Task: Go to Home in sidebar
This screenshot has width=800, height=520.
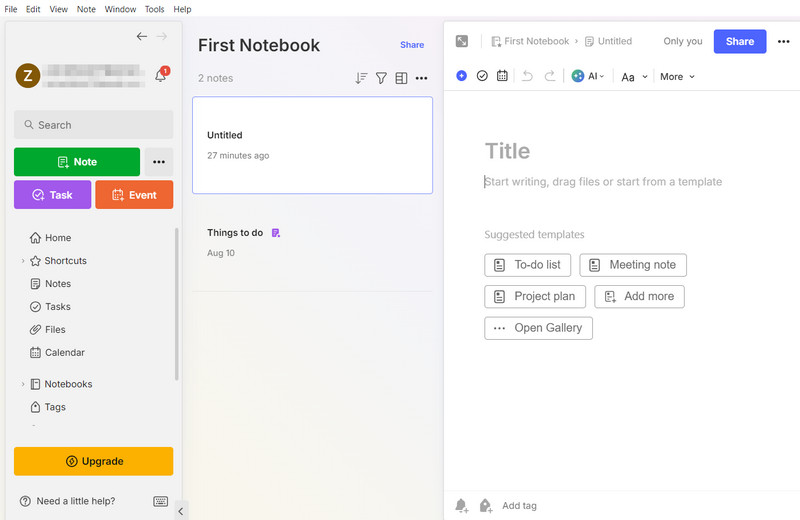Action: coord(50,238)
